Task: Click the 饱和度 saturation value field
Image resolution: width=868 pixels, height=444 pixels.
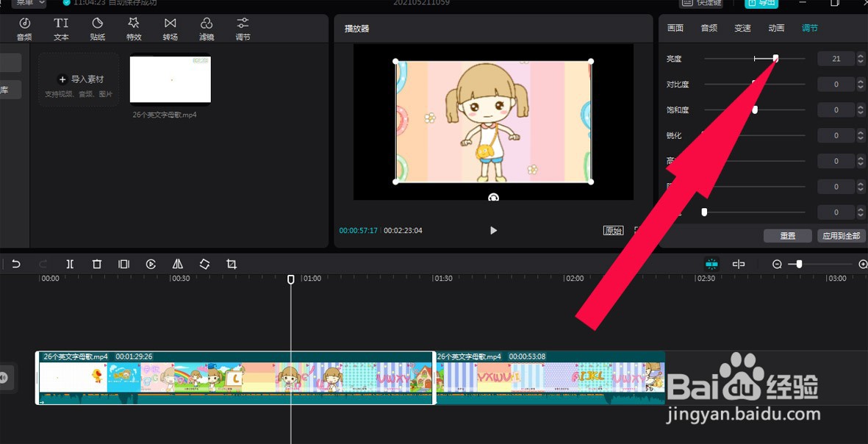Action: click(836, 110)
